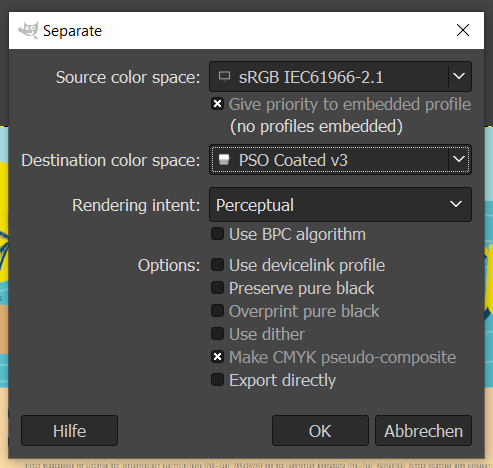Viewport: 493px width, 468px height.
Task: Click the printer icon beside PSO Coated v3
Action: (x=224, y=160)
